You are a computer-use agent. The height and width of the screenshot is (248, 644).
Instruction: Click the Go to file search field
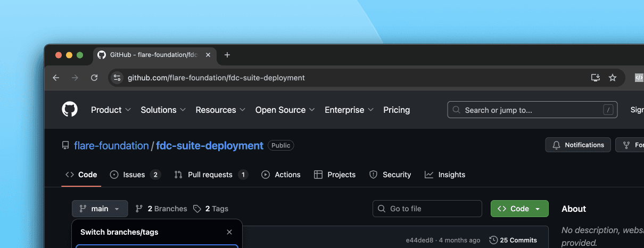(427, 209)
